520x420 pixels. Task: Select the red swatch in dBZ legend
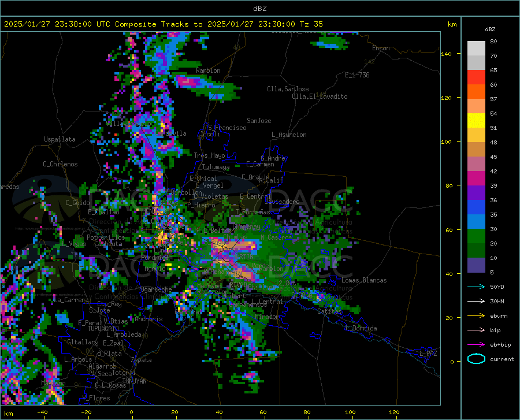click(476, 77)
